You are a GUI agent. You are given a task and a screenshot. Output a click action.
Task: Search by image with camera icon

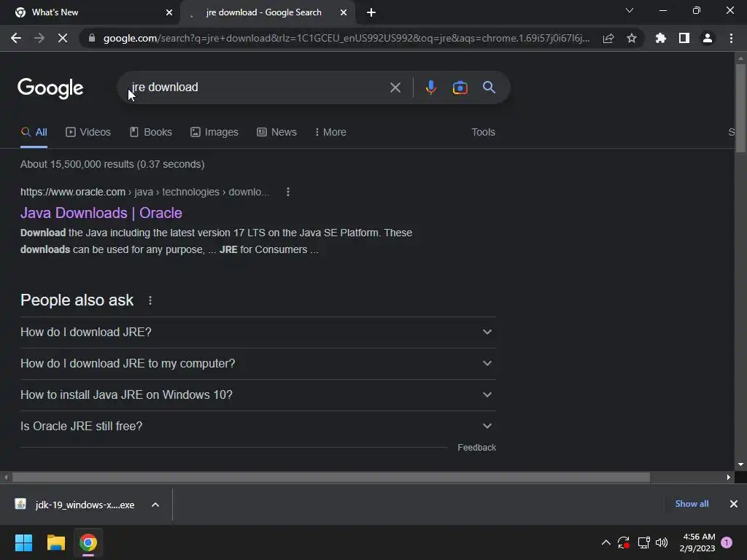point(460,87)
